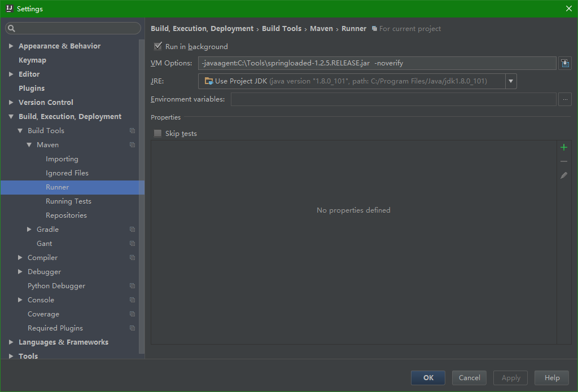Edit property with the pencil icon

[564, 175]
